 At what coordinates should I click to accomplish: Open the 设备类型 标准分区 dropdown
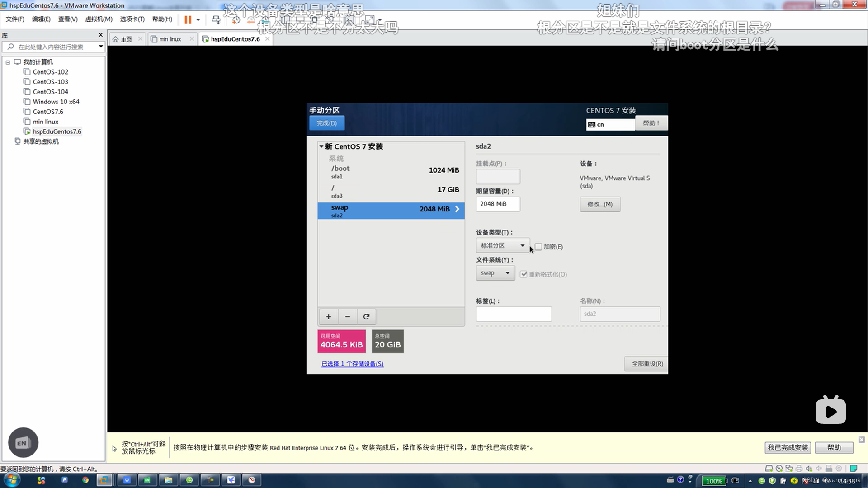coord(502,245)
